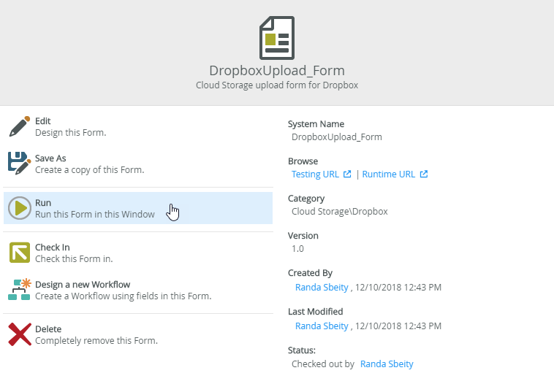Click external link icon beside Testing URL
554x392 pixels.
[x=347, y=174]
